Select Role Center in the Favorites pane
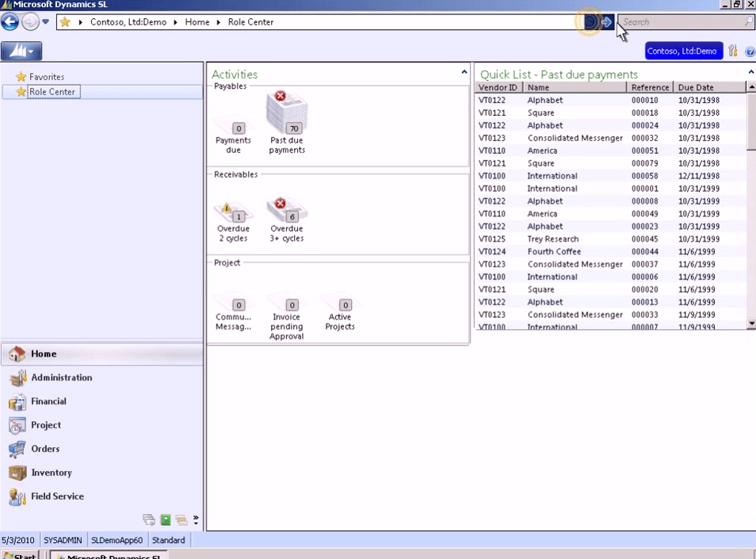The width and height of the screenshot is (756, 559). click(x=52, y=91)
